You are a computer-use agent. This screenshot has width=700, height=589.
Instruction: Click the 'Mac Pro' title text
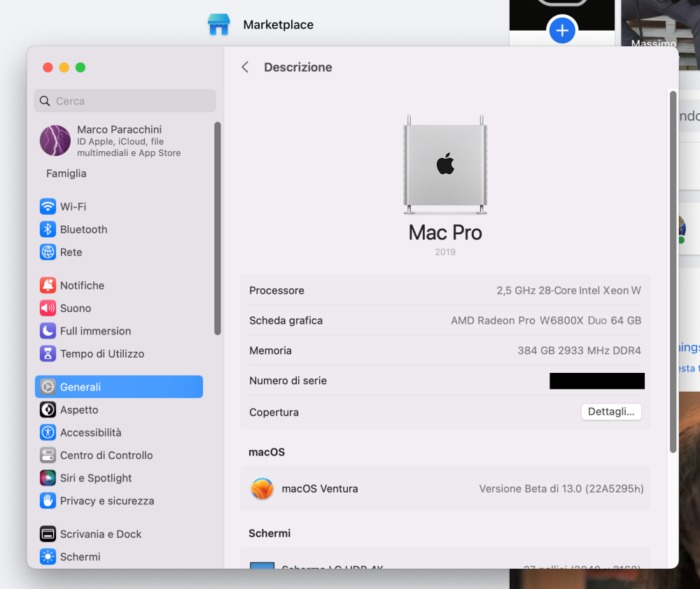(x=445, y=232)
